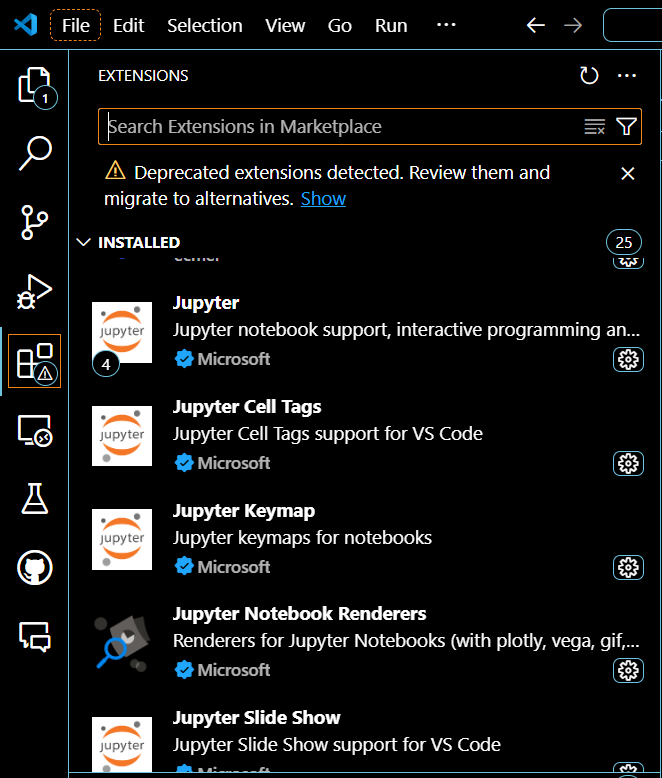The width and height of the screenshot is (662, 778).
Task: Click the EXTENSIONS panel title
Action: click(143, 75)
